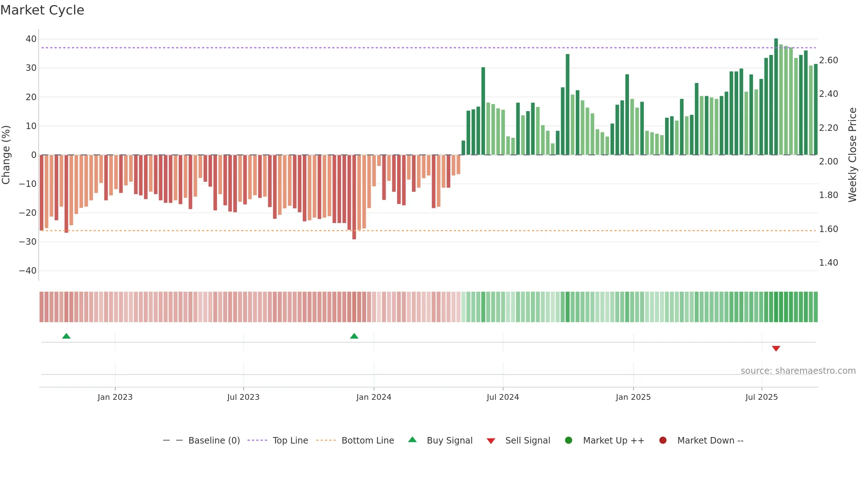Click the Weekly Close Price axis title
The height and width of the screenshot is (488, 868).
(x=852, y=155)
